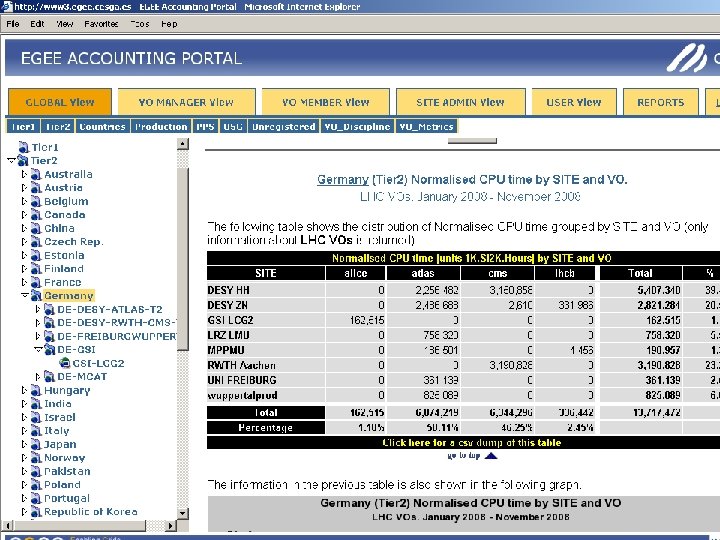The width and height of the screenshot is (720, 540).
Task: Open the Germany link in heading
Action: (343, 180)
